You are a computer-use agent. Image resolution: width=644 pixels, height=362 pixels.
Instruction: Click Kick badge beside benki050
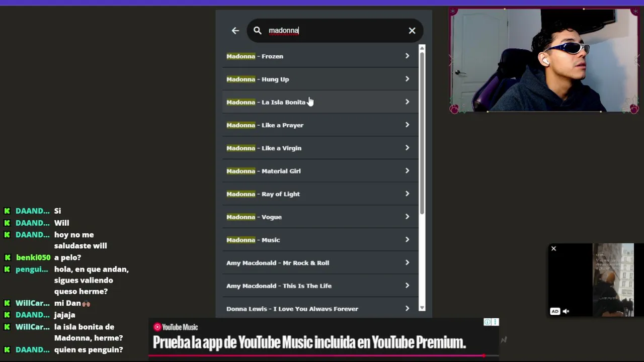tap(7, 257)
